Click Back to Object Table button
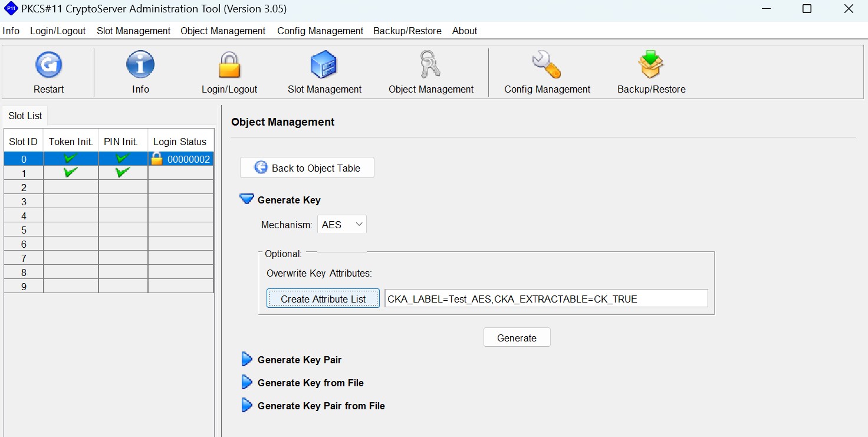Viewport: 868px width, 437px height. tap(307, 168)
